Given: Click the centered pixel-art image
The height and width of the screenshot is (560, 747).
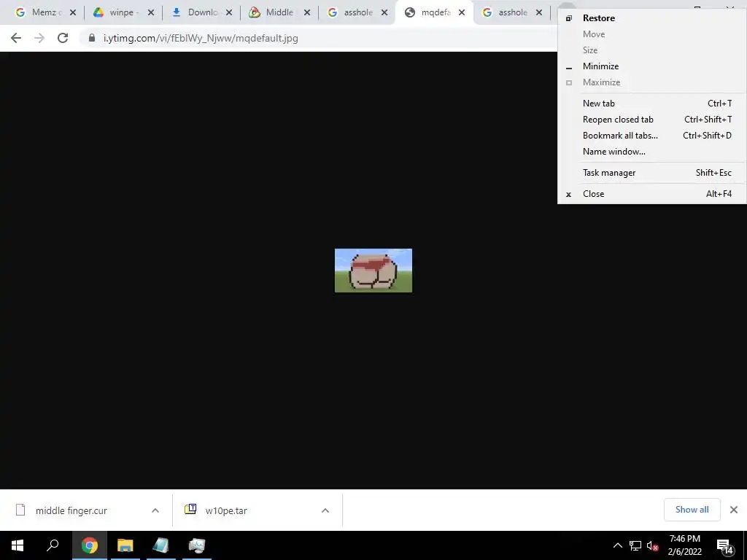Looking at the screenshot, I should (x=373, y=271).
